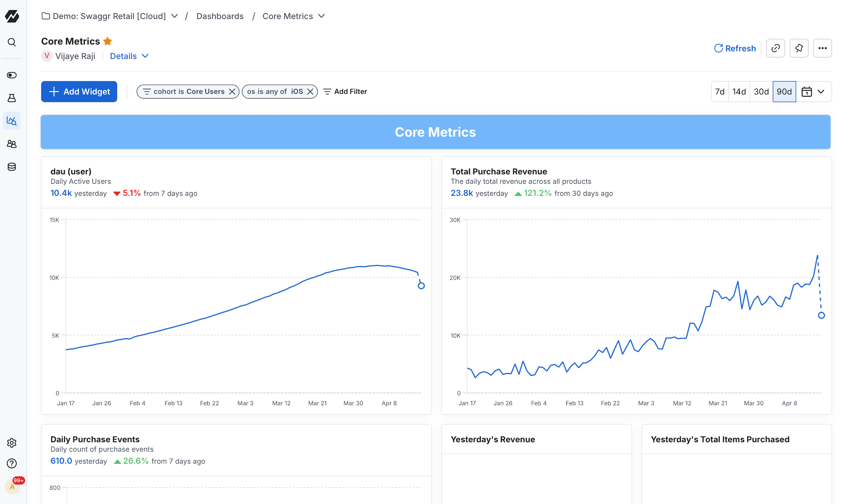Remove the cohort is Core Users filter
This screenshot has height=504, width=849.
(x=232, y=92)
